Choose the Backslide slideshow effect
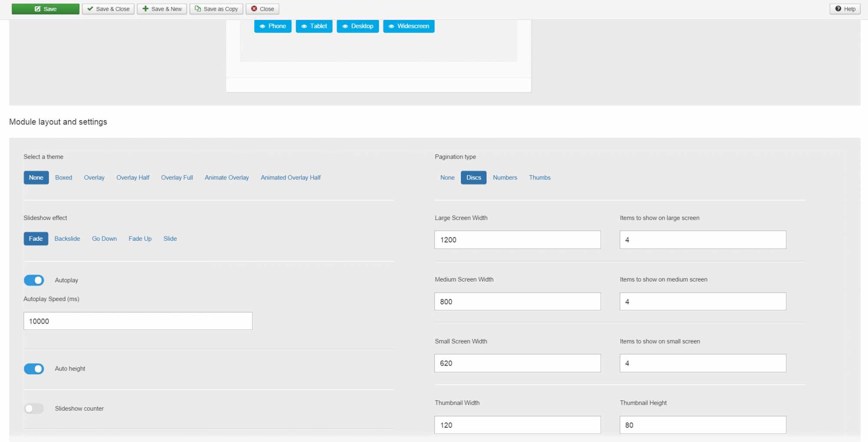The width and height of the screenshot is (868, 442). pos(67,239)
